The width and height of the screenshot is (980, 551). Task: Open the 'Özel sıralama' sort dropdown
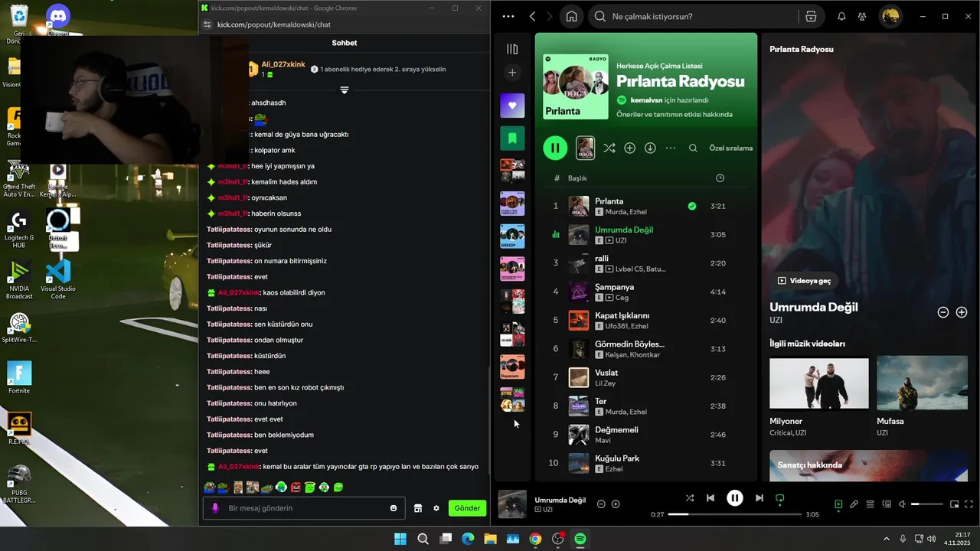pos(730,148)
